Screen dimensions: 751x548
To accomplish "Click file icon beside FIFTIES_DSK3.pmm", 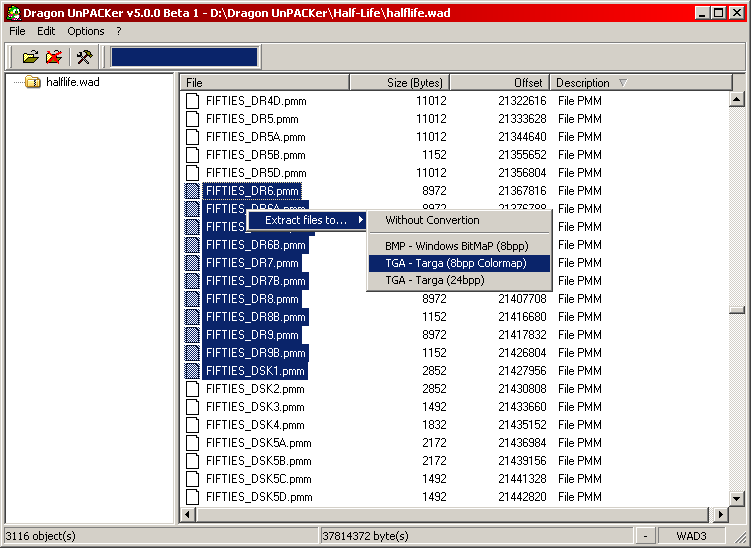I will [x=192, y=407].
